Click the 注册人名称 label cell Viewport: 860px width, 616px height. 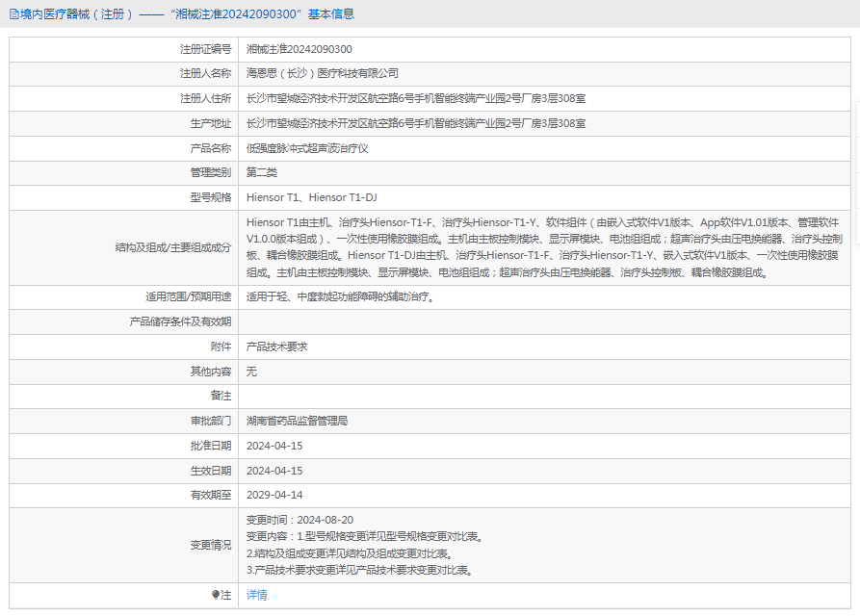124,73
